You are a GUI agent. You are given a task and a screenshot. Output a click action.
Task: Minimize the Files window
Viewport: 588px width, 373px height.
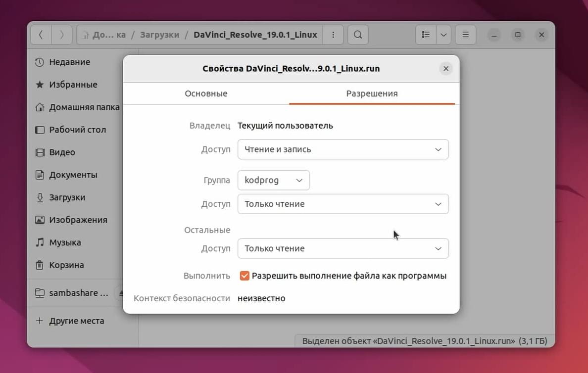pyautogui.click(x=494, y=35)
